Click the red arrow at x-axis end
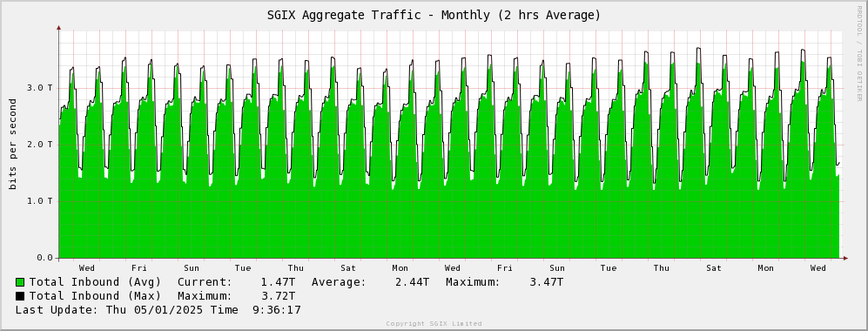The height and width of the screenshot is (331, 868). pyautogui.click(x=845, y=258)
